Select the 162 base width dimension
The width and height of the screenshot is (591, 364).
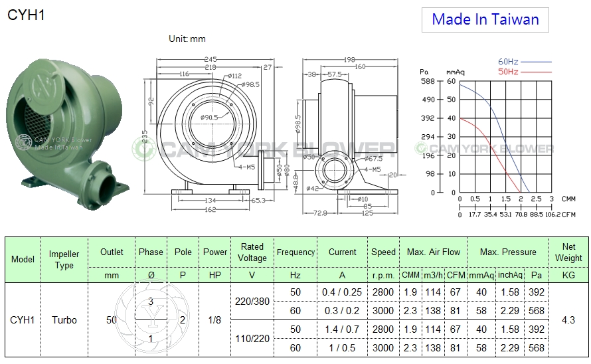210,210
